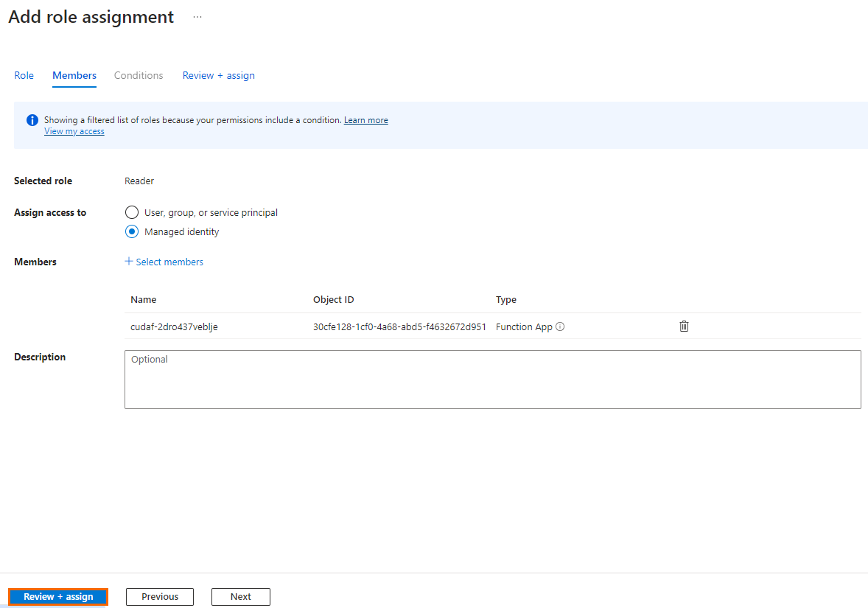Click inside the optional Description field
The width and height of the screenshot is (868, 608).
tap(493, 379)
